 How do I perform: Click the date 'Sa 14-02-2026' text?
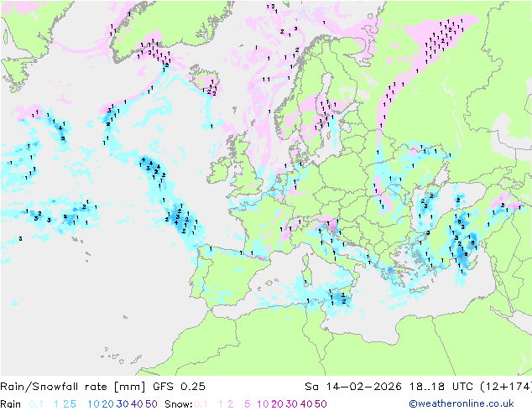click(x=353, y=386)
